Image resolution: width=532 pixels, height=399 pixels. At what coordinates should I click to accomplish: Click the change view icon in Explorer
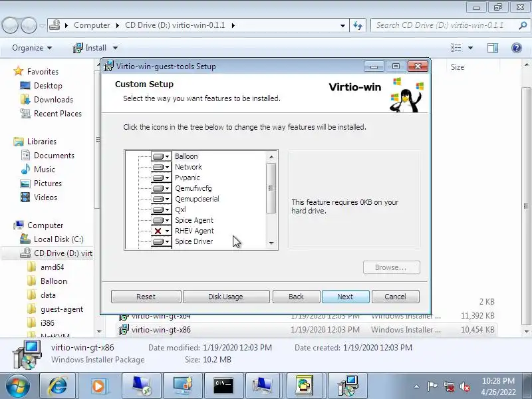click(x=456, y=48)
